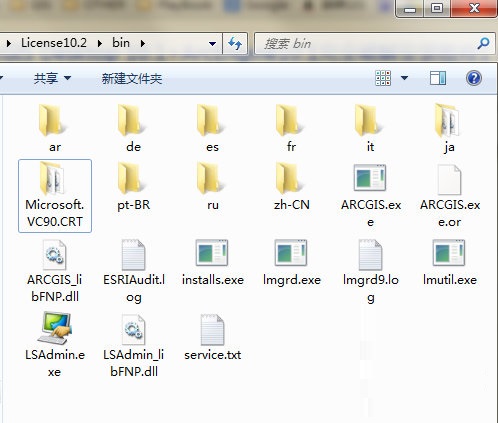Select the Microsoft.VC90.CRT folder icon

pos(52,178)
